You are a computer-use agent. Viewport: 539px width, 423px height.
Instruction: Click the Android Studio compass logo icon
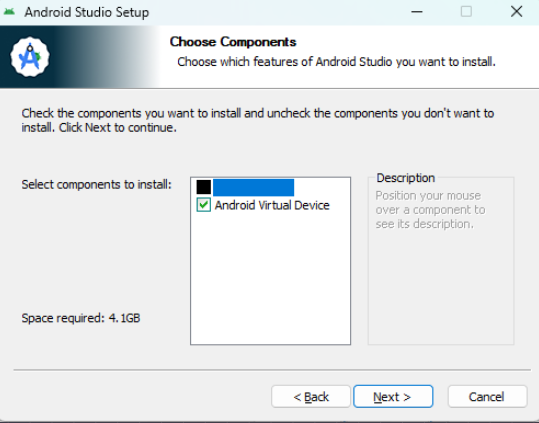pyautogui.click(x=30, y=57)
